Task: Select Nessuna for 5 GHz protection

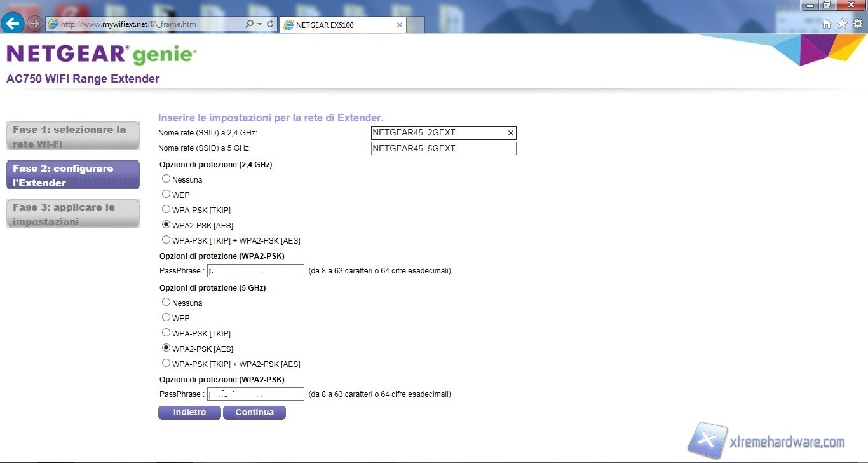Action: pos(166,303)
